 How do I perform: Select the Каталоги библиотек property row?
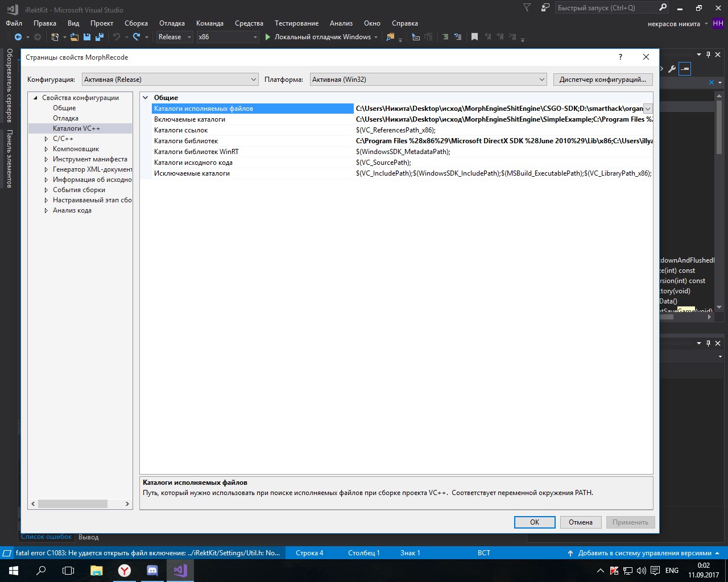(186, 141)
